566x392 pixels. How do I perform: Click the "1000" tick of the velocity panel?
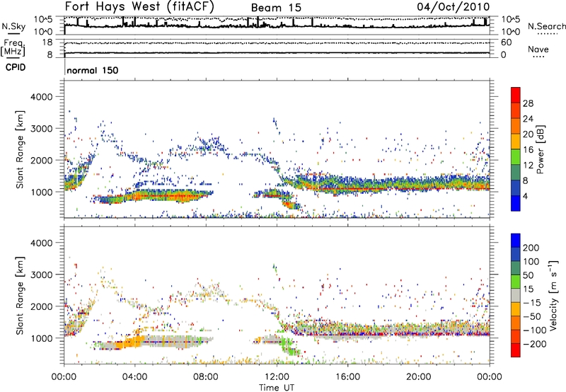pos(41,338)
